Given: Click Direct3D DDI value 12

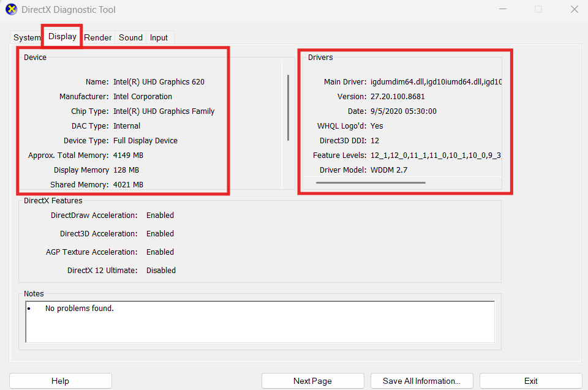Looking at the screenshot, I should click(x=375, y=141).
